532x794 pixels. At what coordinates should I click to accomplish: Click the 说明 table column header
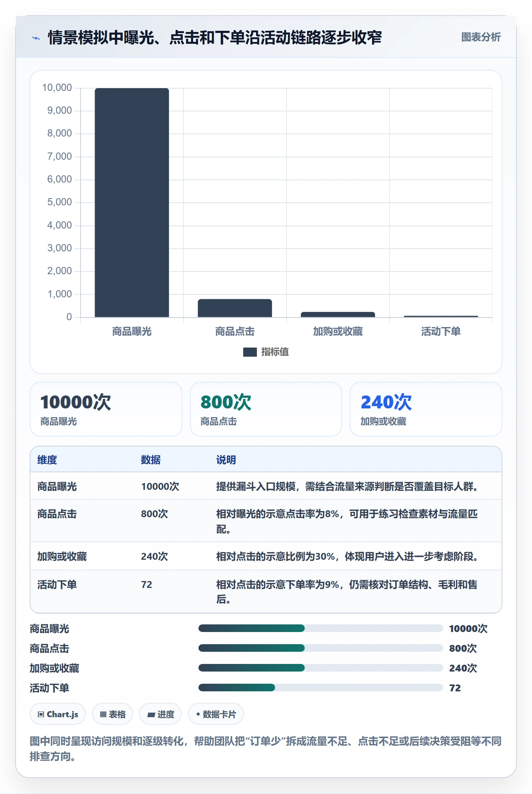226,460
